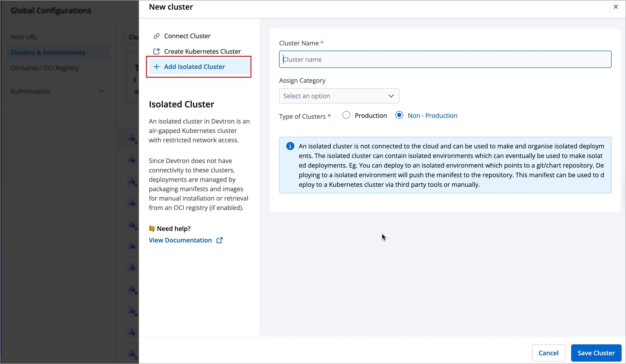Choose the Create Kubernetes Cluster option
This screenshot has height=364, width=626.
click(x=202, y=51)
